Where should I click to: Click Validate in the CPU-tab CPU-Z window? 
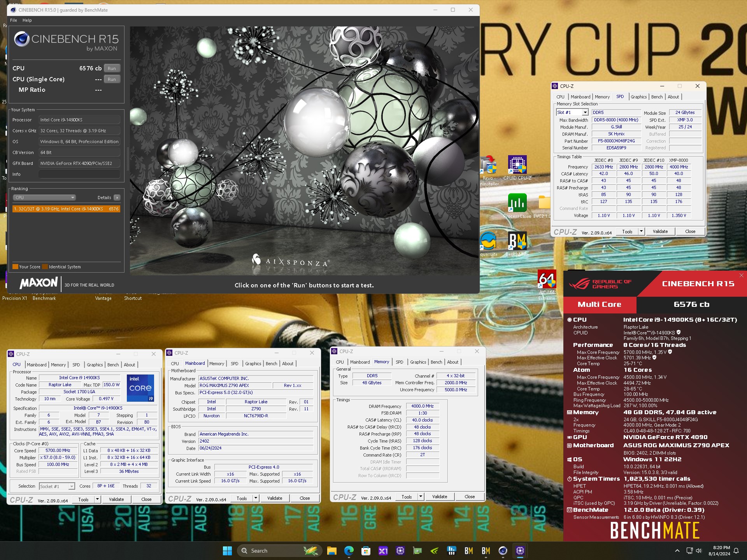click(x=116, y=499)
